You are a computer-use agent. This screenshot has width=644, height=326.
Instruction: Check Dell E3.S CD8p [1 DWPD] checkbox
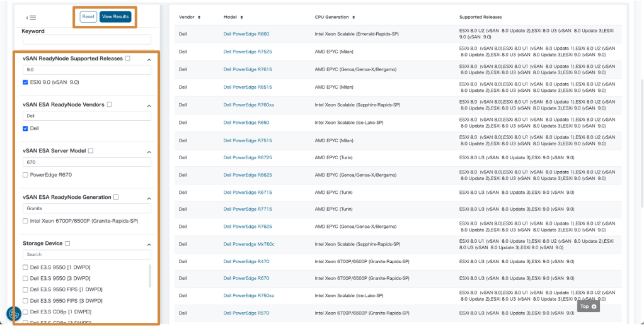click(25, 312)
